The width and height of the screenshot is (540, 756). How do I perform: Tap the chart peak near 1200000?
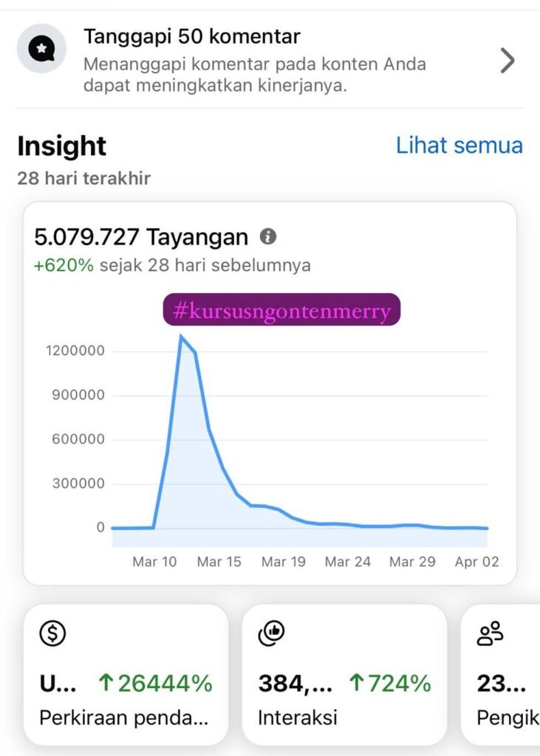click(x=181, y=337)
